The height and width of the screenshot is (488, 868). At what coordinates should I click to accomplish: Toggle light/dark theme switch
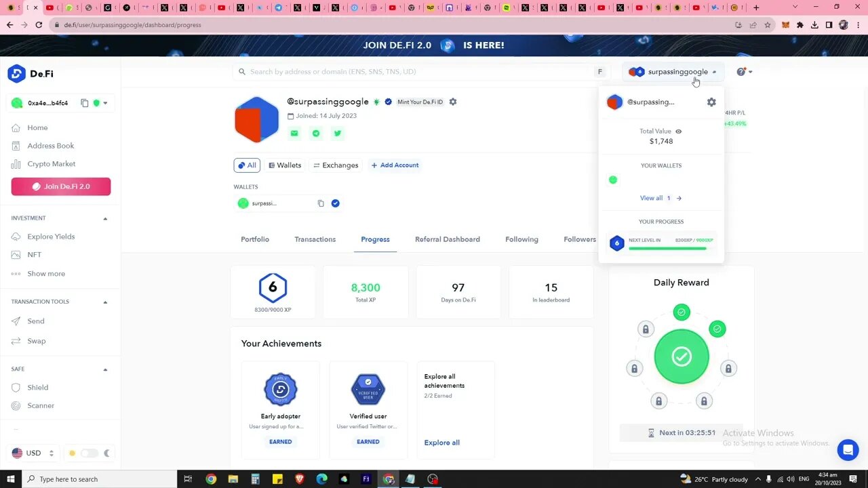90,453
